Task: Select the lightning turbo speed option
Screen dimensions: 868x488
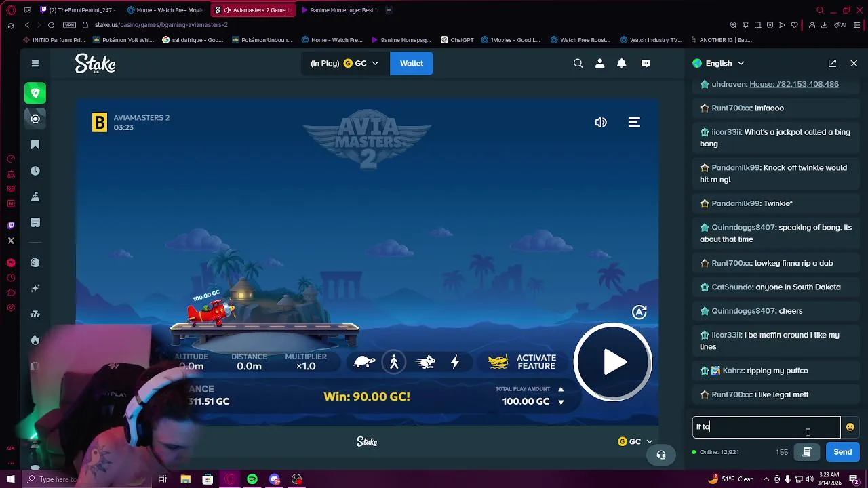Action: (x=455, y=362)
